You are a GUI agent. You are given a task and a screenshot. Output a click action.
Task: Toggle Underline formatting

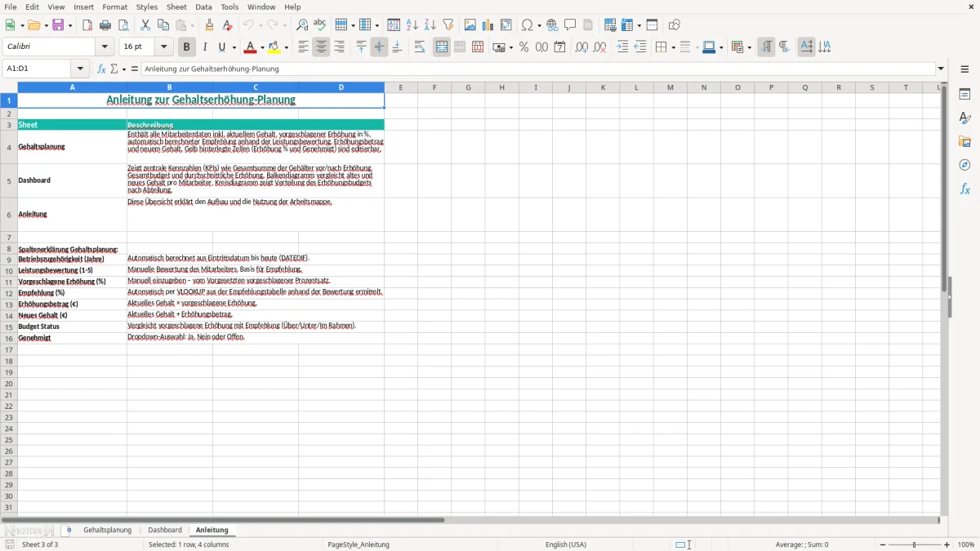tap(220, 47)
